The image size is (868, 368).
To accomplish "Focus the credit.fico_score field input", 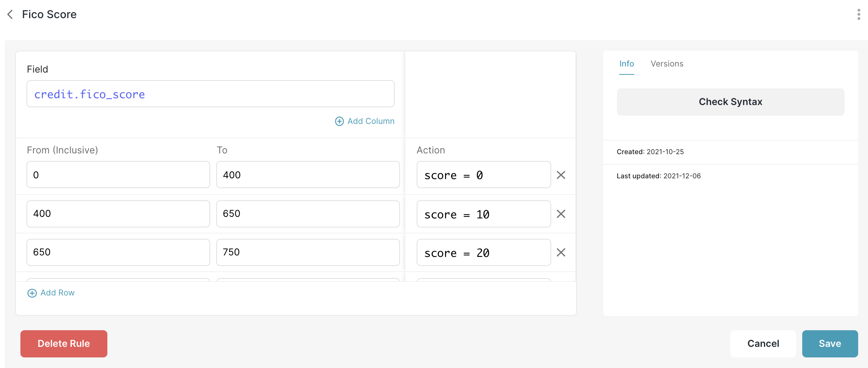I will click(211, 94).
